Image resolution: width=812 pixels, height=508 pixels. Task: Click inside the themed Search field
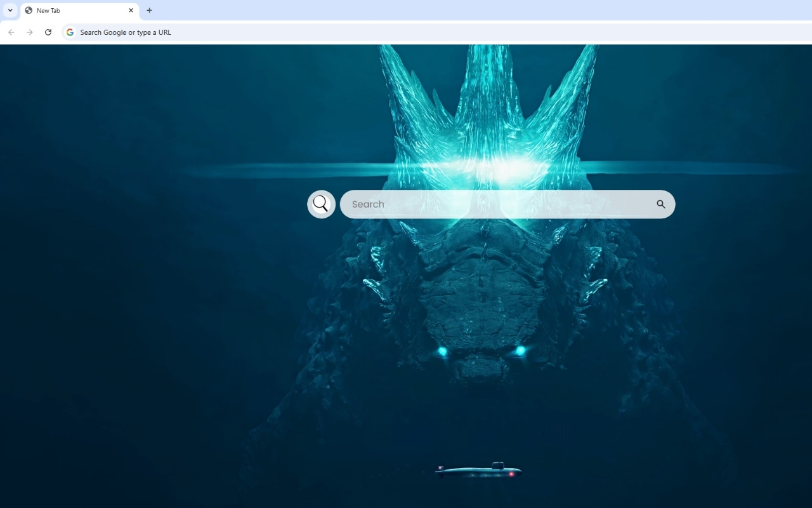pyautogui.click(x=495, y=204)
